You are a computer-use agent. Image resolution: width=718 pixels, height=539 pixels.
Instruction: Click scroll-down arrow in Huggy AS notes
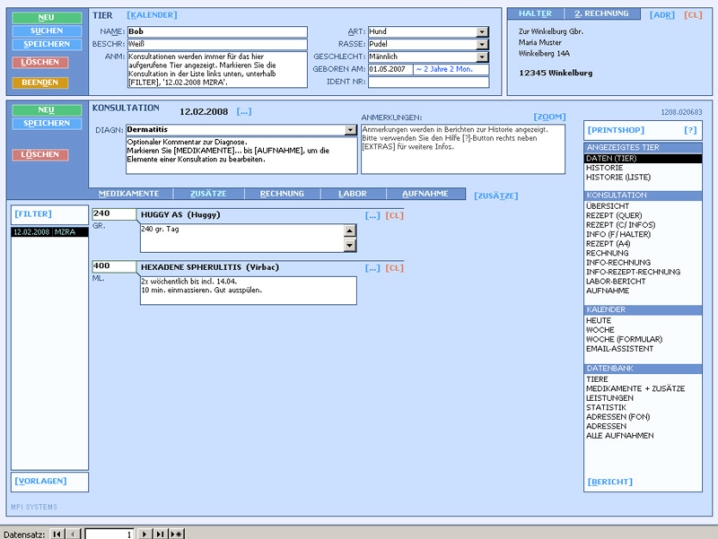(x=350, y=245)
